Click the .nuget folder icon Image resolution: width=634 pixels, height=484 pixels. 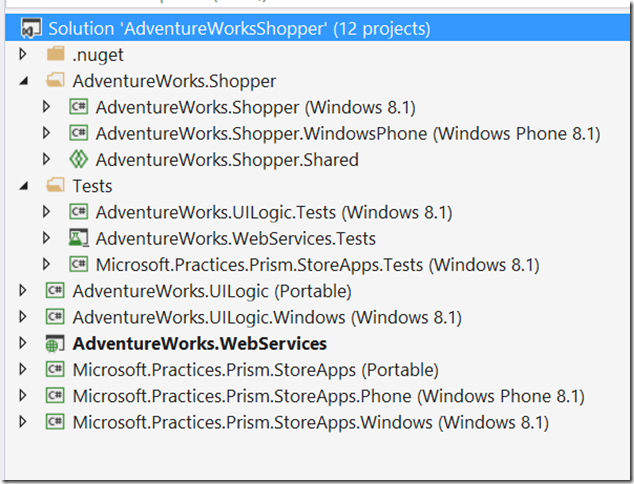pyautogui.click(x=55, y=54)
